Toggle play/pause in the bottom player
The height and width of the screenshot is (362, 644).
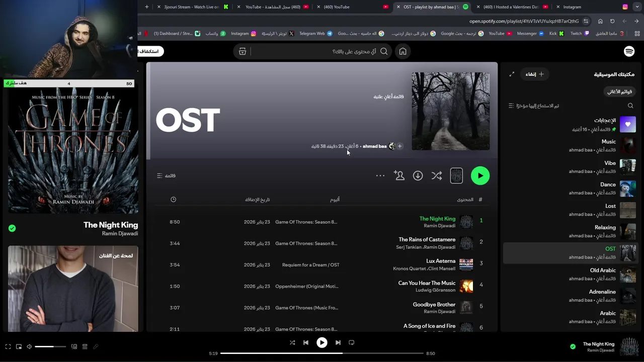point(321,342)
